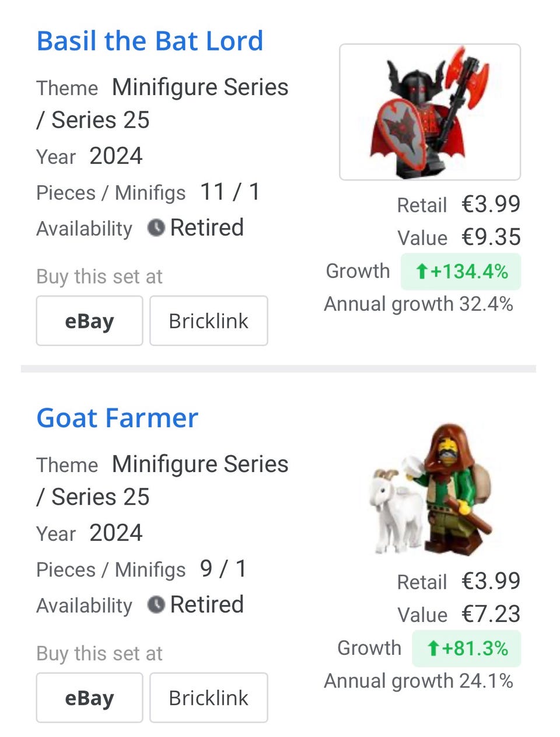Click Bricklink button under Basil the Bat Lord

coord(209,321)
